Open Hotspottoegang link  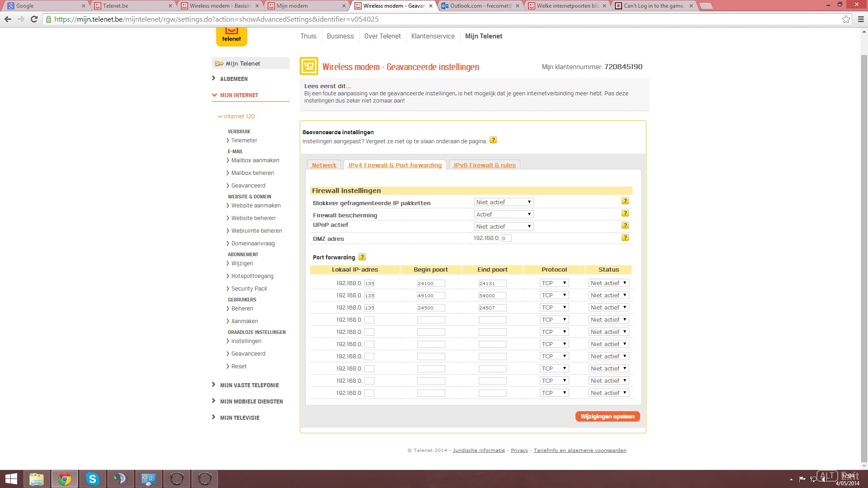252,276
